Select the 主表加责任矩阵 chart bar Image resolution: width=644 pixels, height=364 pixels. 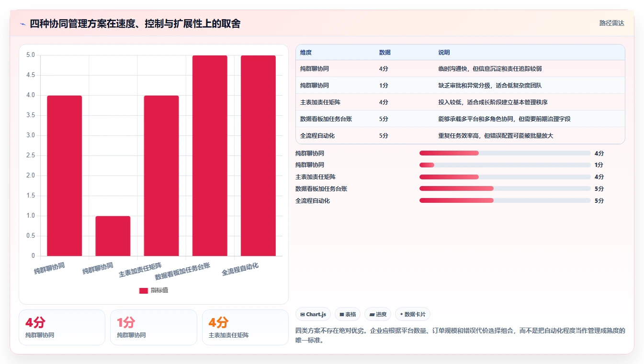(x=161, y=176)
